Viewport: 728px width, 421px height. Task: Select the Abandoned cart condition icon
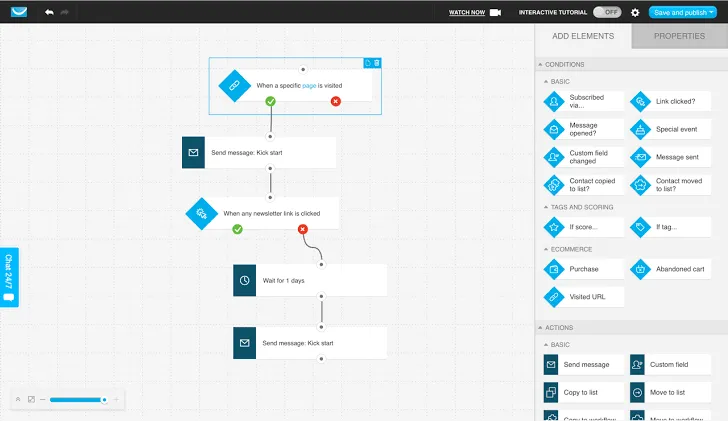[x=640, y=269]
